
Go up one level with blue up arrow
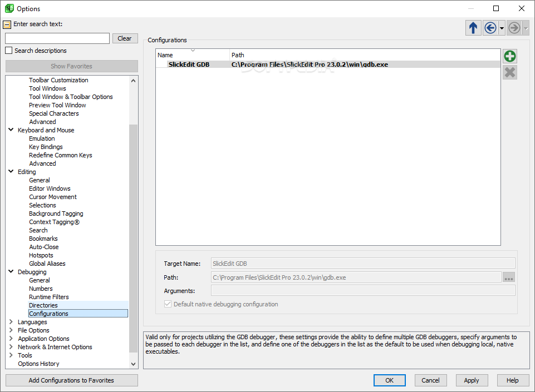point(473,28)
